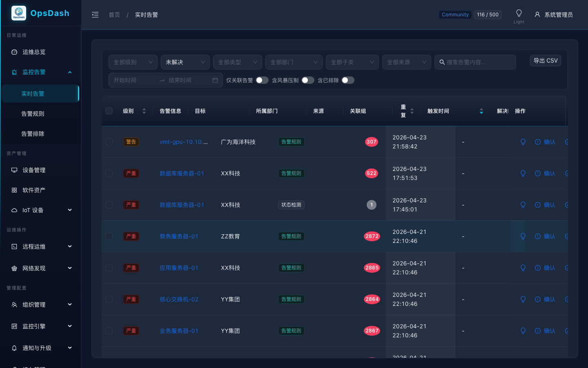Check the box for vmt-gpu-10.10 row
The height and width of the screenshot is (368, 588).
pos(109,142)
